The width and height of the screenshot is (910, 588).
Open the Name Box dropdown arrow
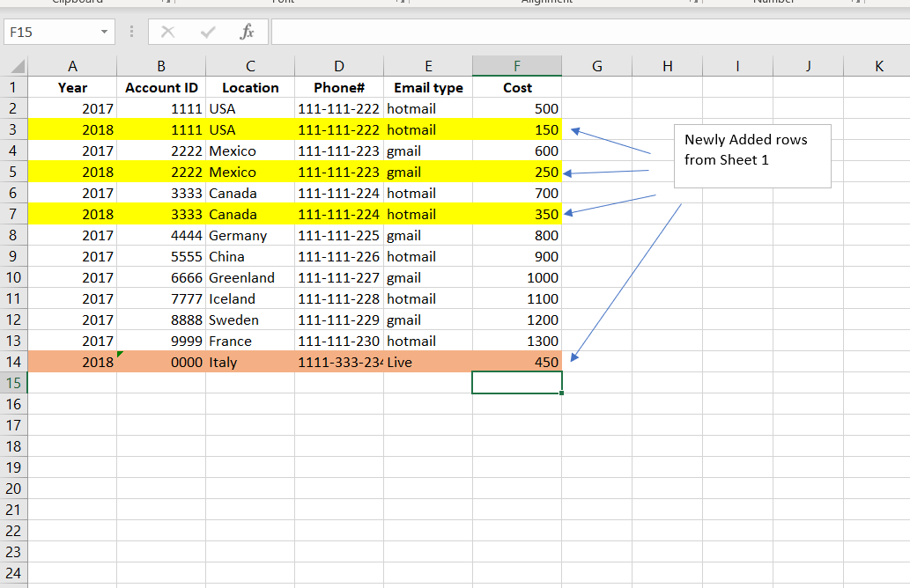pyautogui.click(x=104, y=31)
